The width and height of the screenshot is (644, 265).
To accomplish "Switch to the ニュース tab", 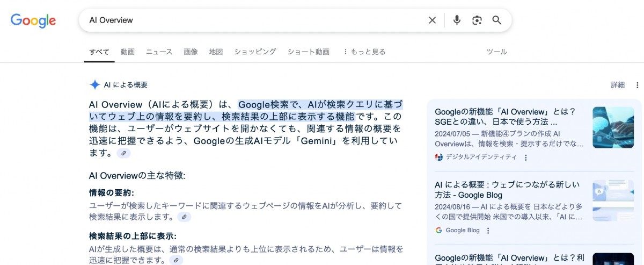I will click(x=159, y=52).
